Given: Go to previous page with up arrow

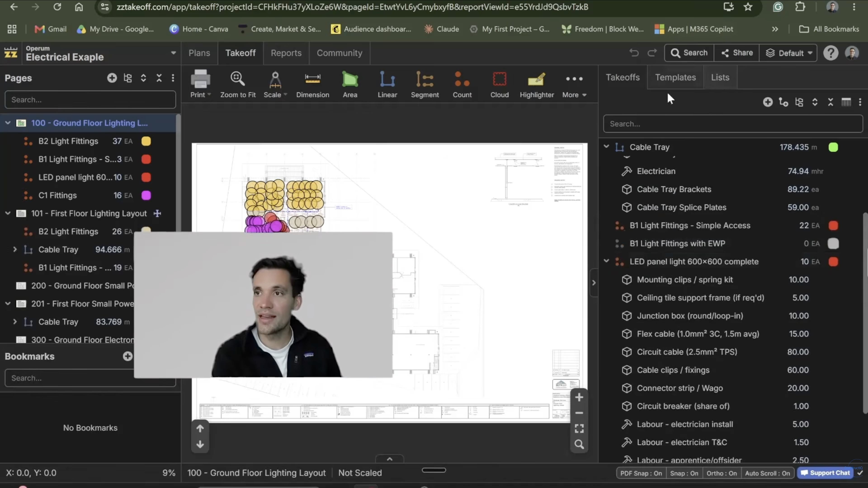Looking at the screenshot, I should 200,428.
